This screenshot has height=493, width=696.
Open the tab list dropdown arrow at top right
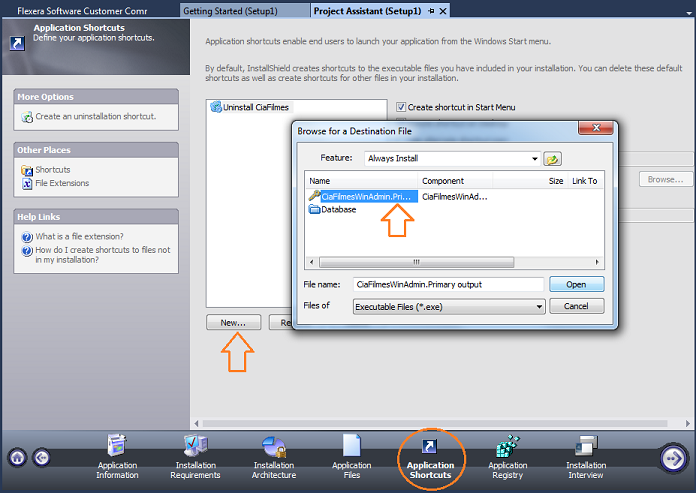689,13
